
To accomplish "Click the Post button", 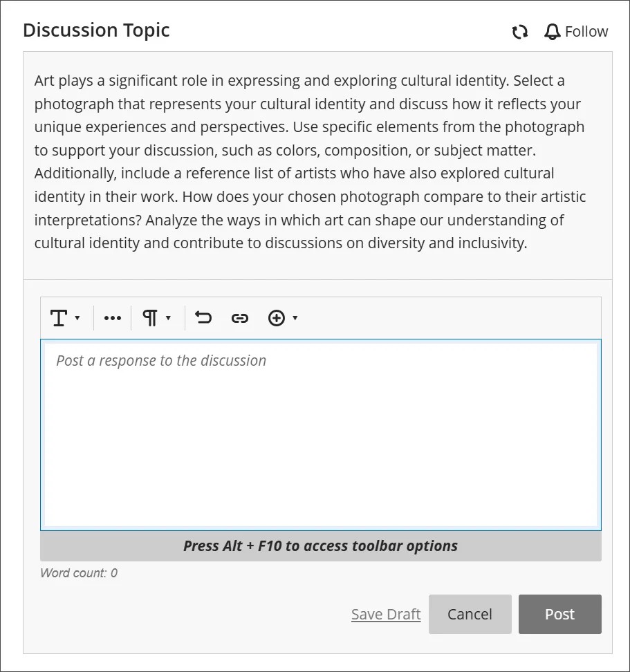I will tap(559, 614).
